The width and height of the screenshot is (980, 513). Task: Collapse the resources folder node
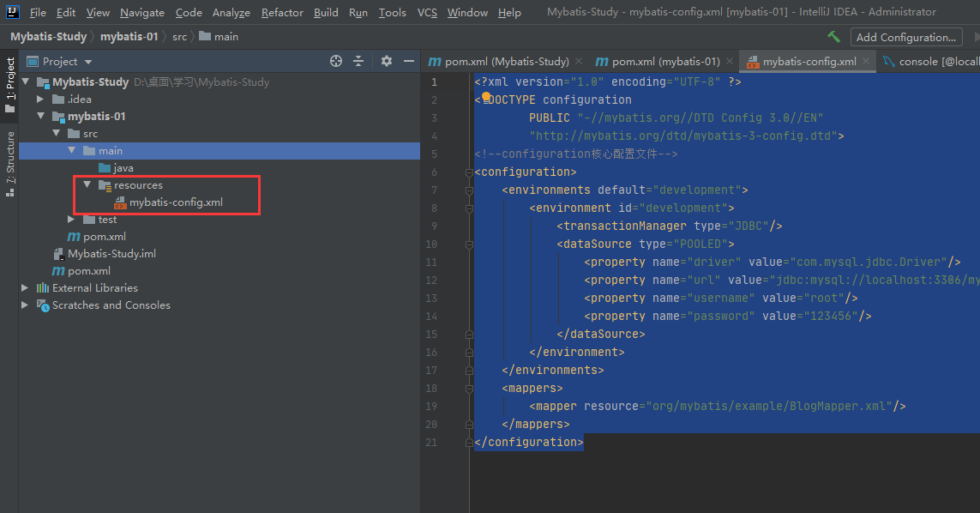pyautogui.click(x=87, y=184)
